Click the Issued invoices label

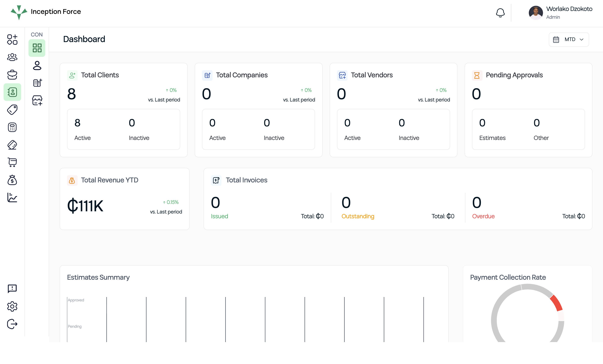(x=220, y=216)
